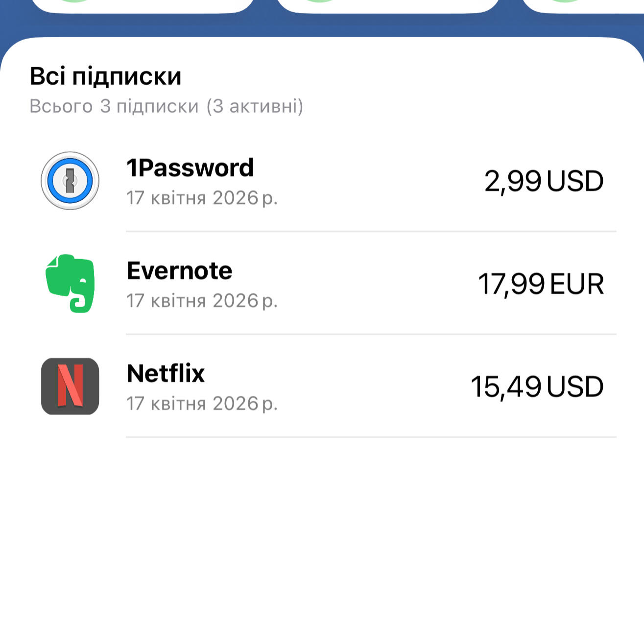Tap the 1Password lock icon

click(x=70, y=181)
